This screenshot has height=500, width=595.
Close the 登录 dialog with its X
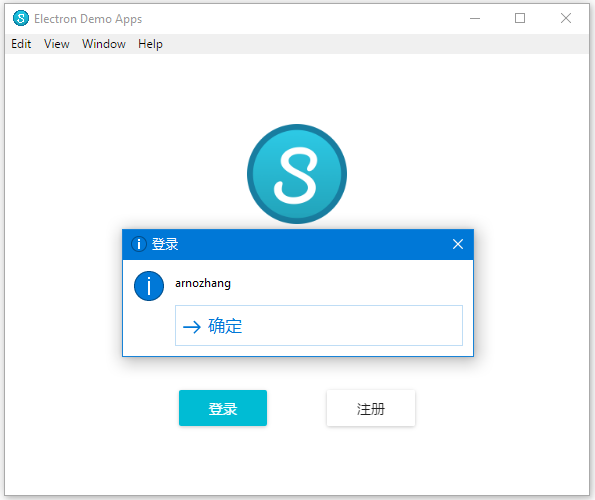pyautogui.click(x=458, y=244)
